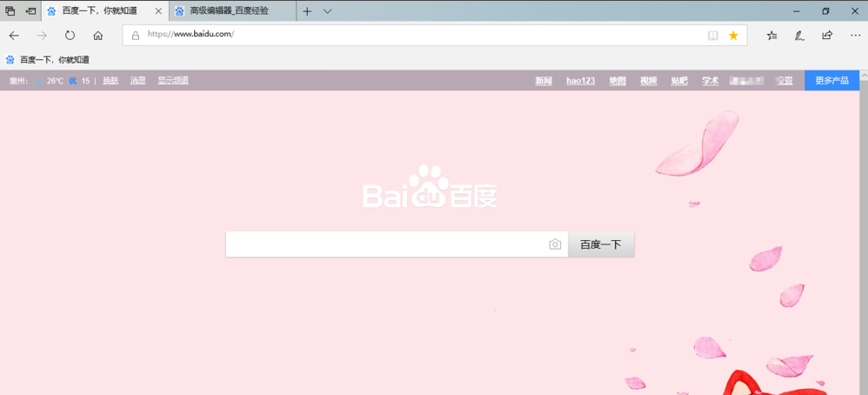868x395 pixels.
Task: Set these tabs aside icon
Action: pyautogui.click(x=31, y=11)
